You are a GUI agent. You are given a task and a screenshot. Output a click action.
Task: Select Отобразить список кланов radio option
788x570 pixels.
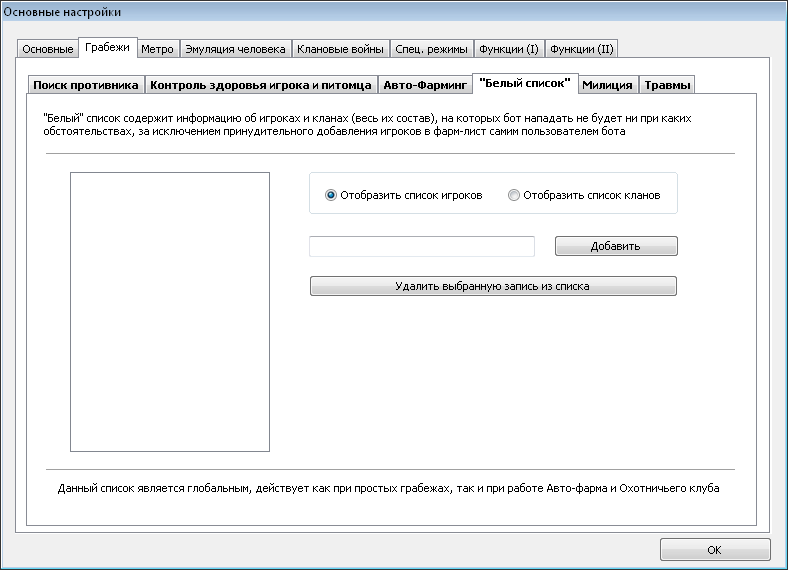tap(584, 195)
